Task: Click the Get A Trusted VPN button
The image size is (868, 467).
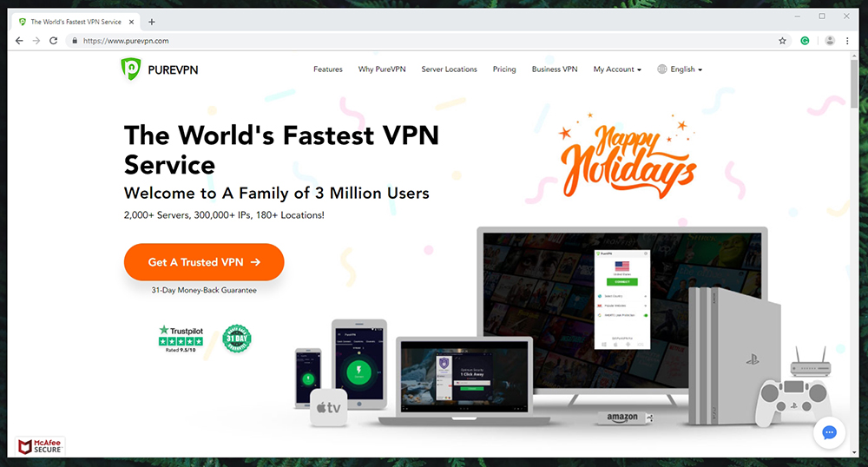Action: click(x=204, y=262)
